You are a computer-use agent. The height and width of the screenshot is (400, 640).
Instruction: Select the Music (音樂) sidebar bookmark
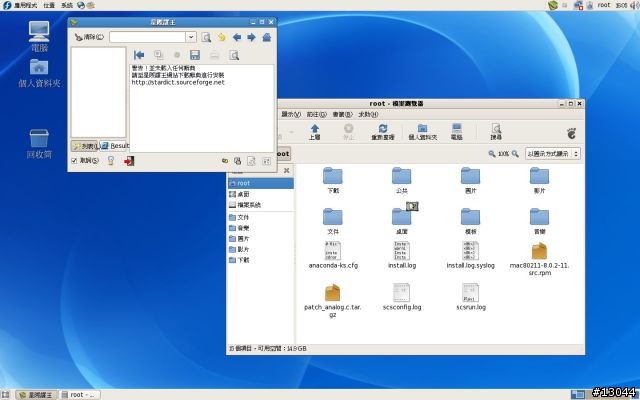coord(260,228)
